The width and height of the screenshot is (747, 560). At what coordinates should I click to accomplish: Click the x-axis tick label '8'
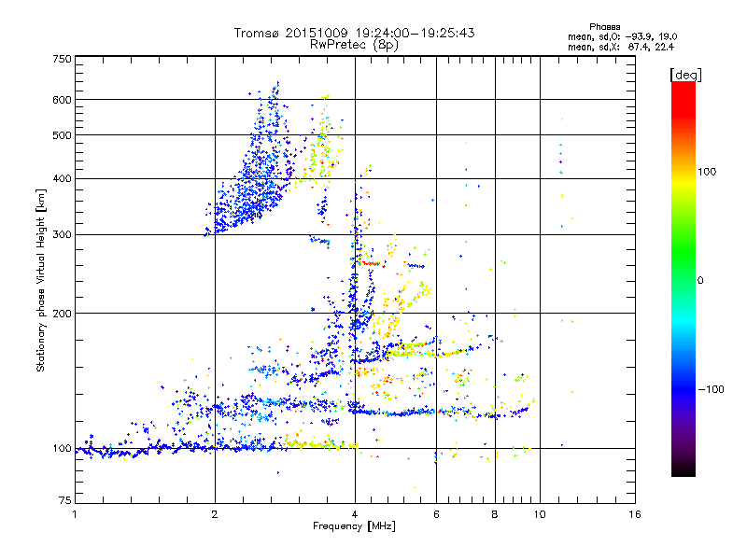(495, 514)
